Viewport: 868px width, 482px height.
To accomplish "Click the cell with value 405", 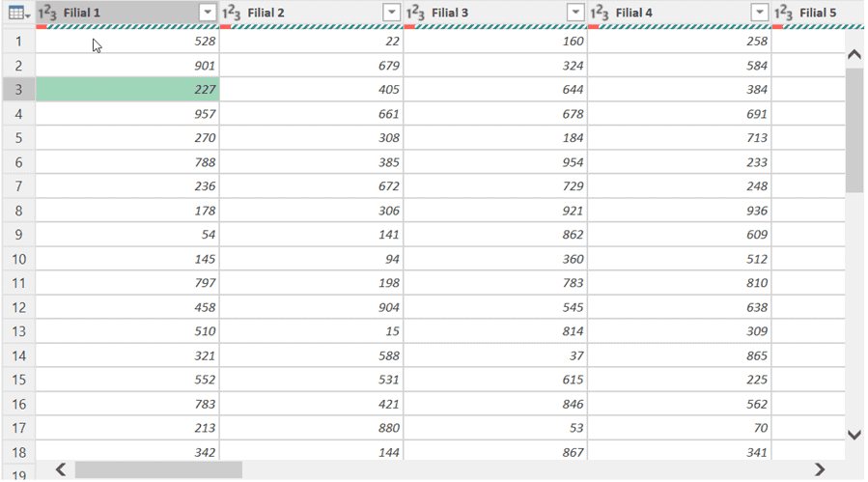I will 312,89.
